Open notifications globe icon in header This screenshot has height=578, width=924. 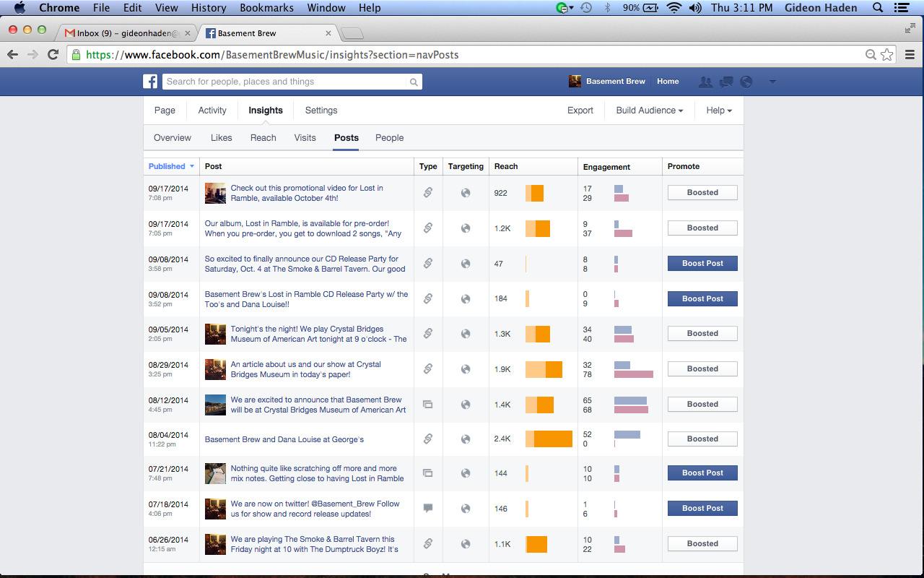[x=746, y=82]
